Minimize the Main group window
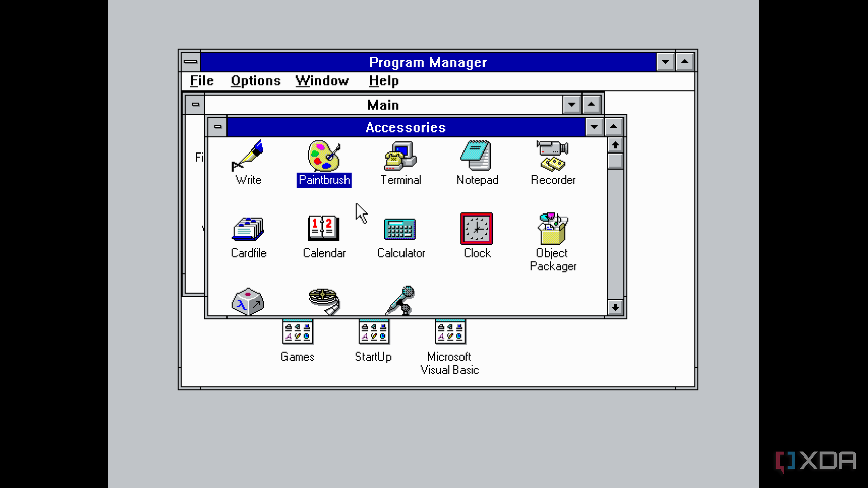This screenshot has width=868, height=488. point(572,104)
